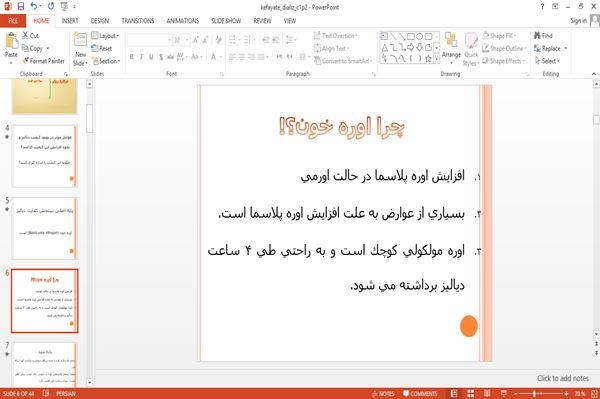Viewport: 600px width, 399px height.
Task: Toggle Bold formatting
Action: (x=132, y=57)
